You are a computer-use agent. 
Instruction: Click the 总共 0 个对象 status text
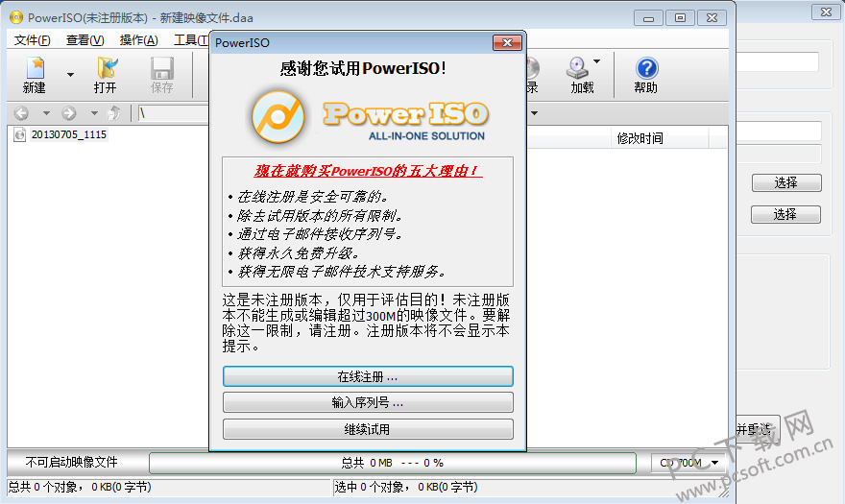point(79,488)
